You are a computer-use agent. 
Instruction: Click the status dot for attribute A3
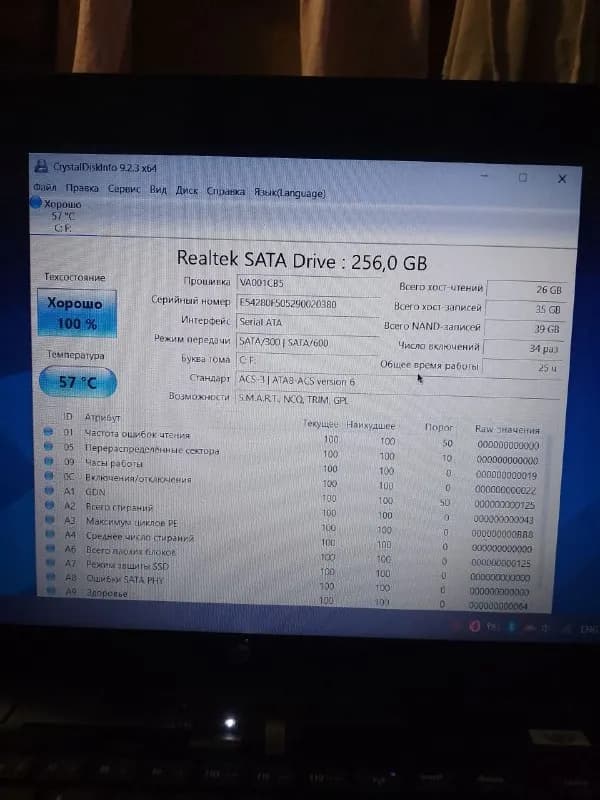point(50,519)
